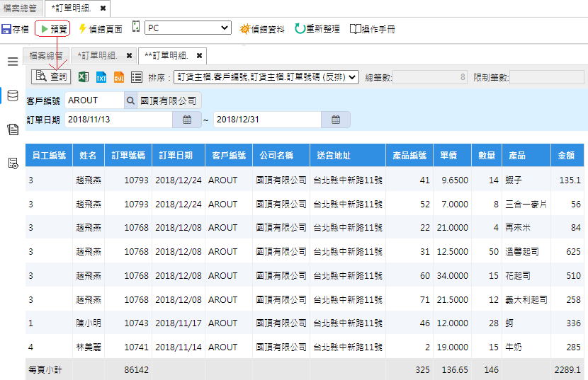The image size is (588, 380).
Task: Select top *訂單明細. tab
Action: 72,8
